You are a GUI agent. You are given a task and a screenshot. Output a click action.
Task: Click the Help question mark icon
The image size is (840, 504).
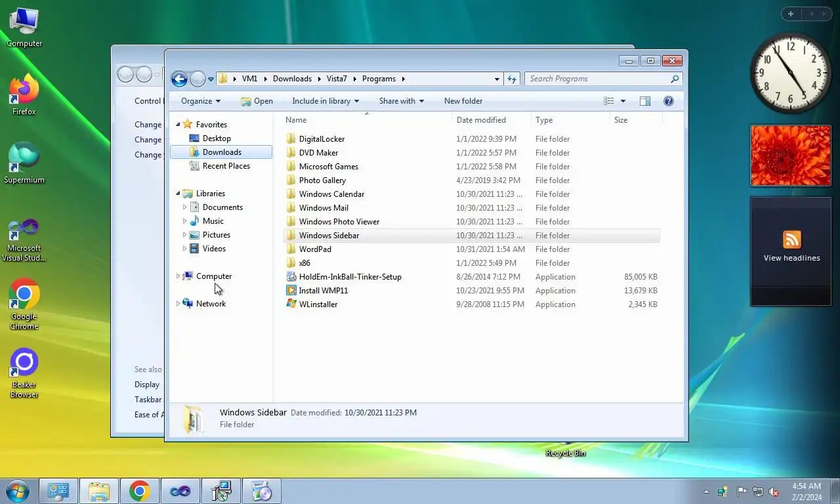coord(669,101)
